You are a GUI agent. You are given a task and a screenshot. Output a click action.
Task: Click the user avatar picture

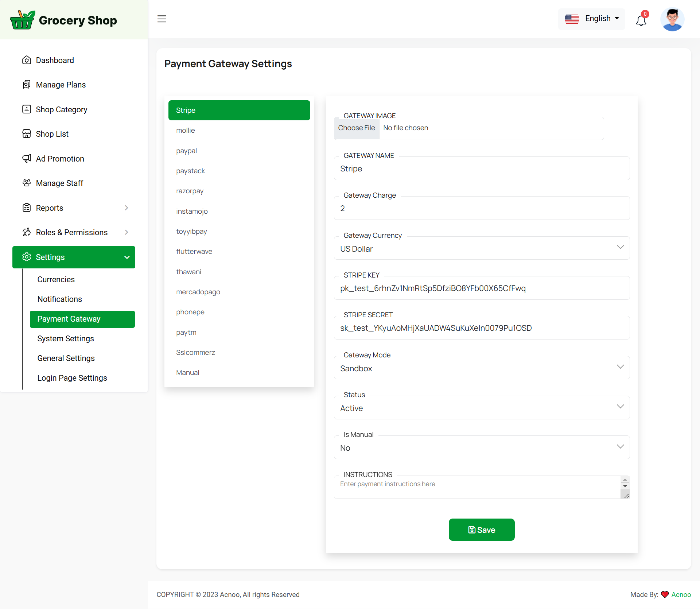672,19
